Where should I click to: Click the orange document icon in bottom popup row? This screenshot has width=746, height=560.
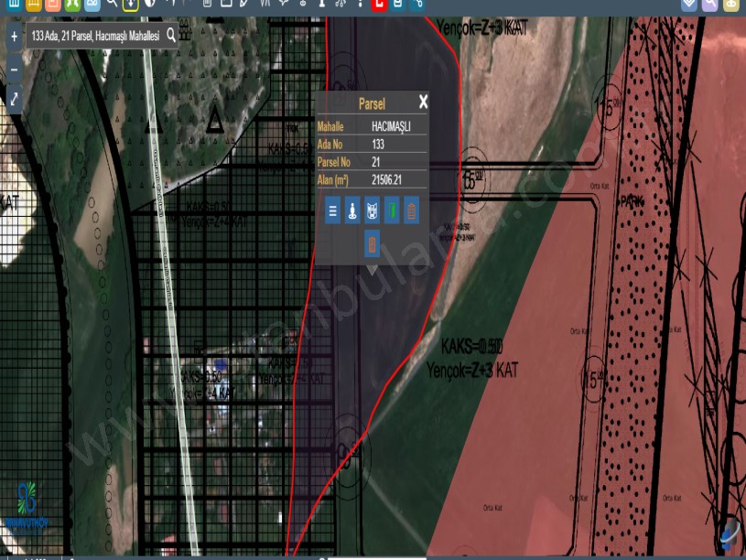click(372, 243)
